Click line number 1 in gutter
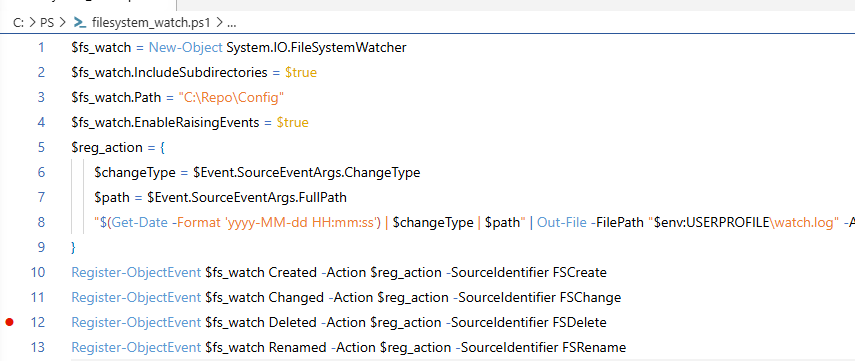 [x=41, y=47]
